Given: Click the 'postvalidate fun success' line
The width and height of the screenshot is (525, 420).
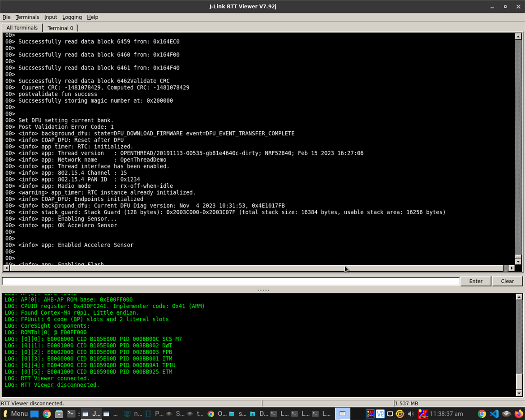Looking at the screenshot, I should coord(58,94).
